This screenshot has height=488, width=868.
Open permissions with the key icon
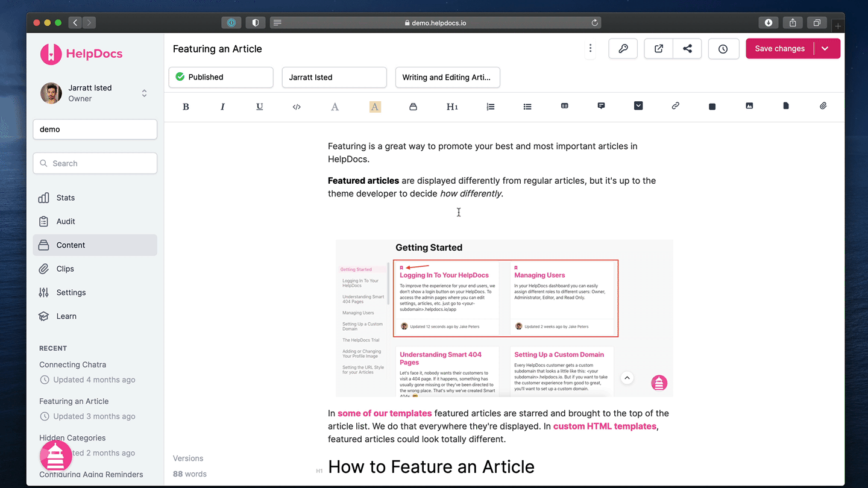[623, 49]
